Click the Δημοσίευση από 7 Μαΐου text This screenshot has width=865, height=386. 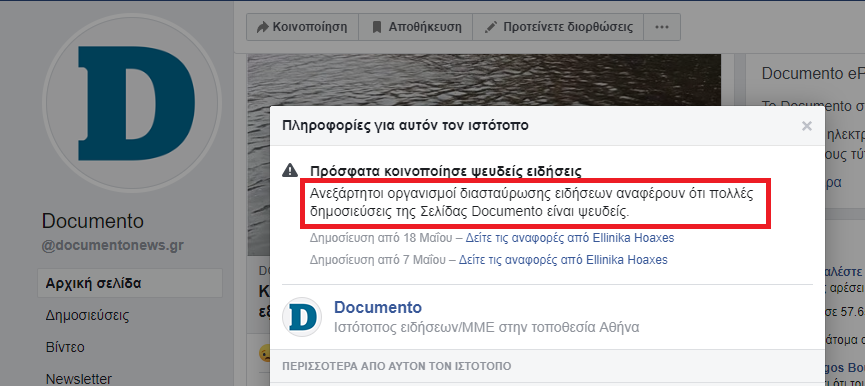[x=377, y=259]
